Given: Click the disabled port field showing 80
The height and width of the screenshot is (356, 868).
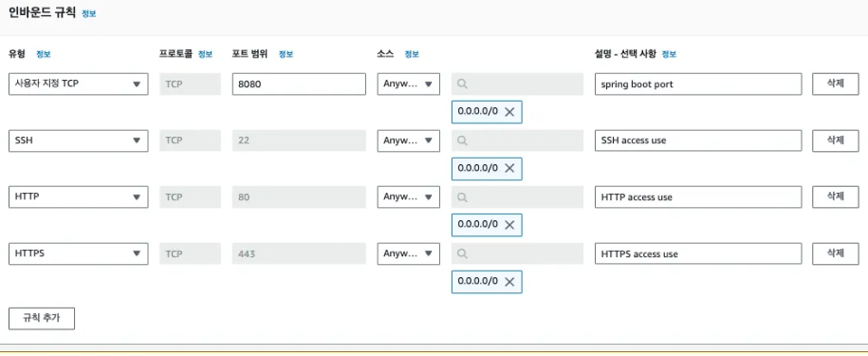Looking at the screenshot, I should 299,197.
